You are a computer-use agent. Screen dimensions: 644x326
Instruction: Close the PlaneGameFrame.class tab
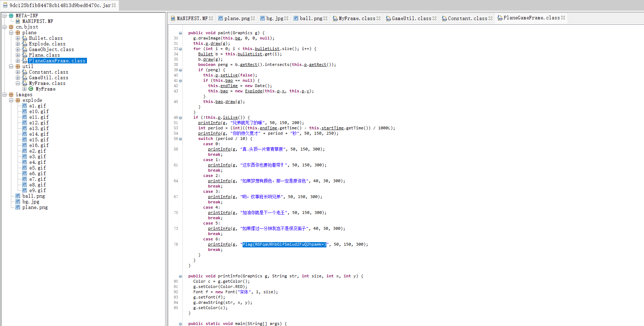(x=563, y=18)
